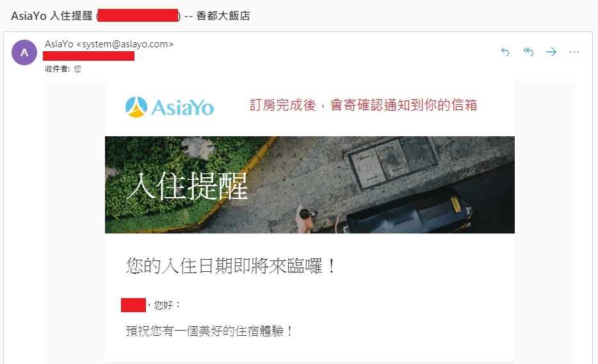
Task: Click the Reply All double-arrow icon
Action: [x=528, y=52]
